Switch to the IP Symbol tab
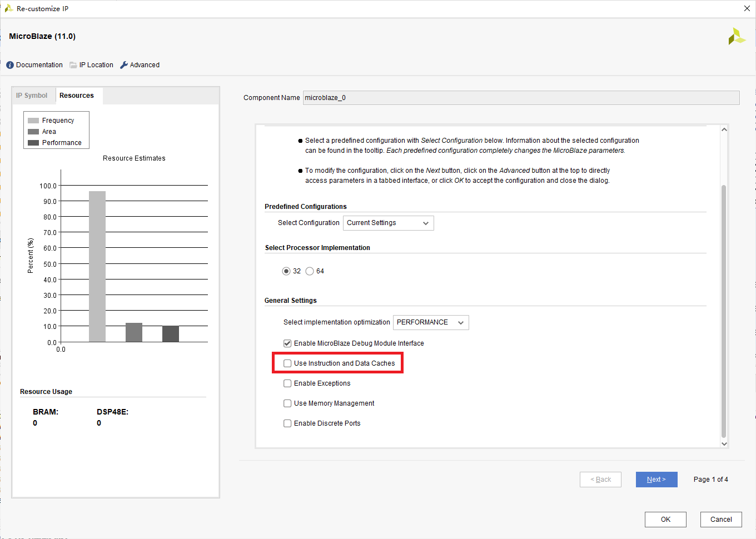 [x=33, y=95]
